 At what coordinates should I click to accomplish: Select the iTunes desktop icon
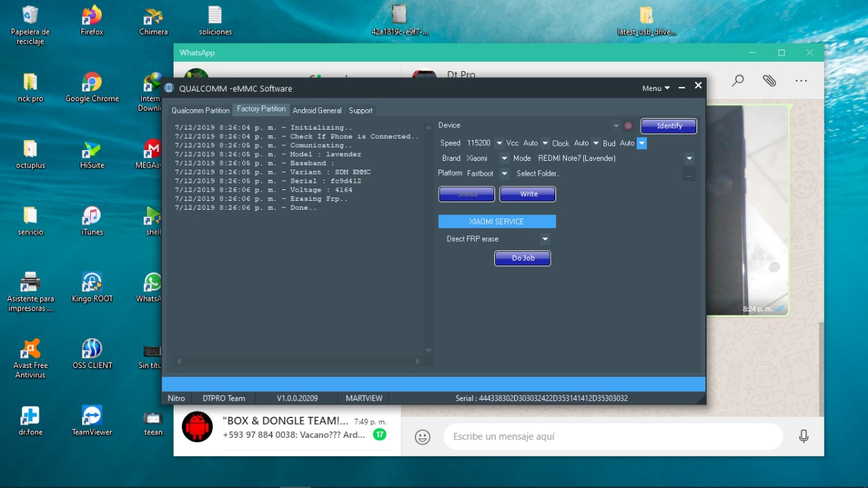pos(92,221)
